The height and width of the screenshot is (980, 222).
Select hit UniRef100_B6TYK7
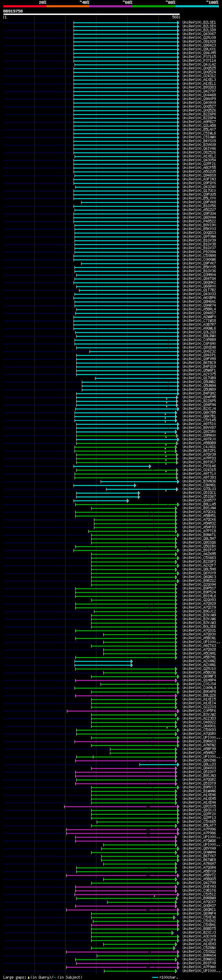click(x=199, y=856)
